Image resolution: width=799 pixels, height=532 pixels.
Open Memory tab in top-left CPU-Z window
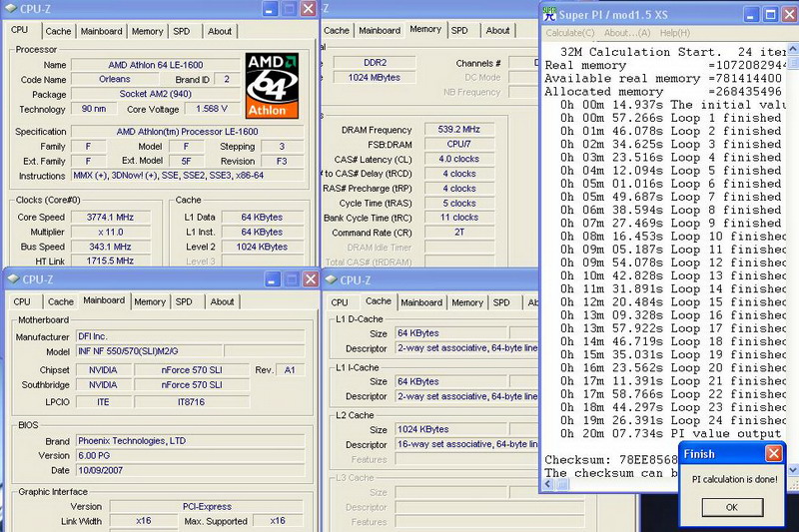point(147,31)
